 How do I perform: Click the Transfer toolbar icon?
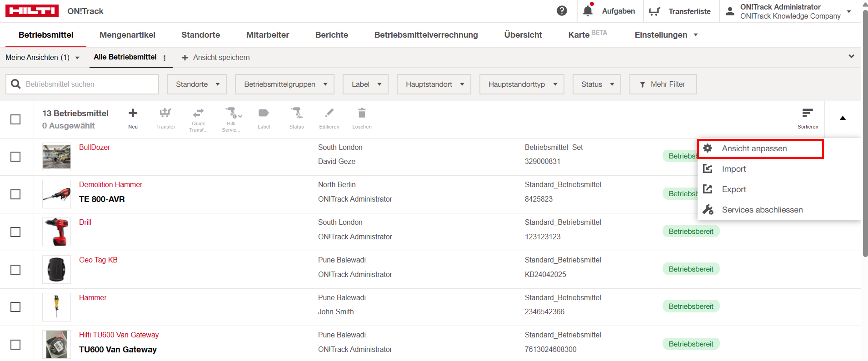[166, 113]
